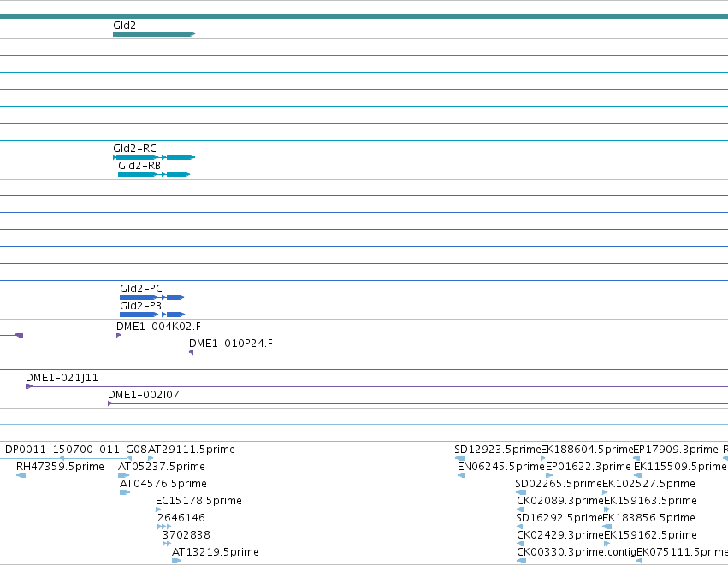Screen dimensions: 728x565
Task: Click the RH47359.5prime EST label
Action: 60,467
